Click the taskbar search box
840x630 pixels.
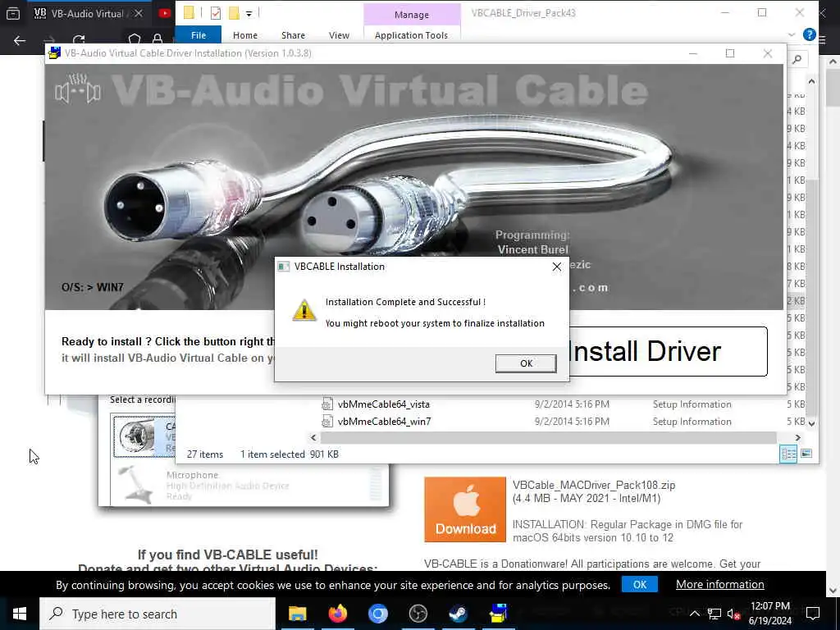point(157,614)
